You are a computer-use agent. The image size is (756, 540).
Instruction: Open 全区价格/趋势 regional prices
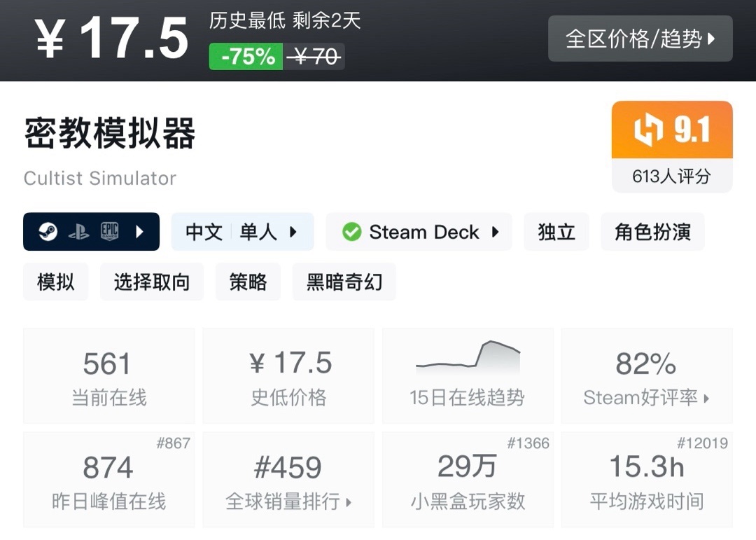pos(640,39)
